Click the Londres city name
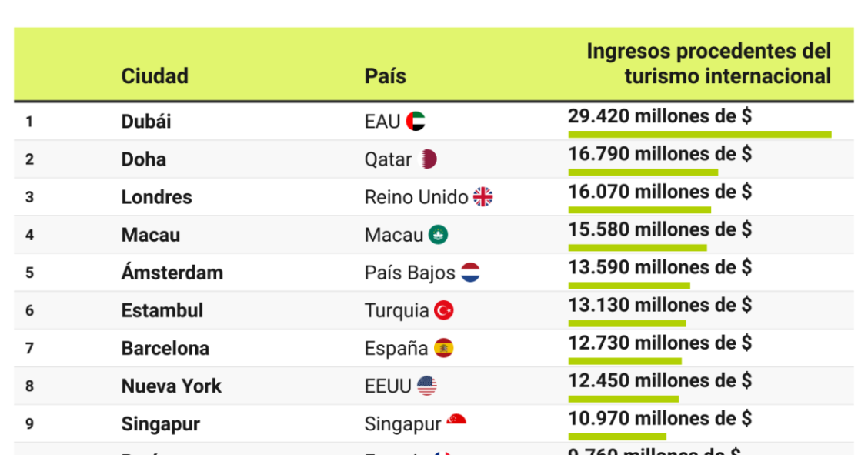The width and height of the screenshot is (868, 455). point(157,197)
